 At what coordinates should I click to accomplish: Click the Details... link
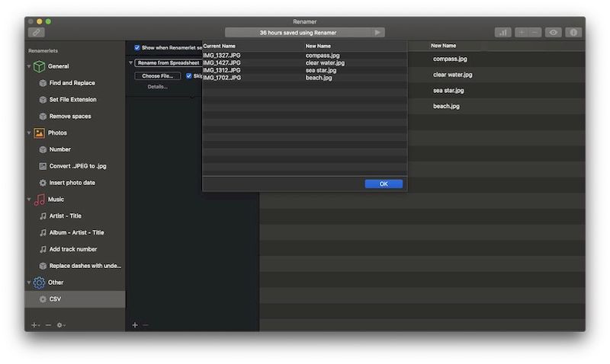pos(158,87)
